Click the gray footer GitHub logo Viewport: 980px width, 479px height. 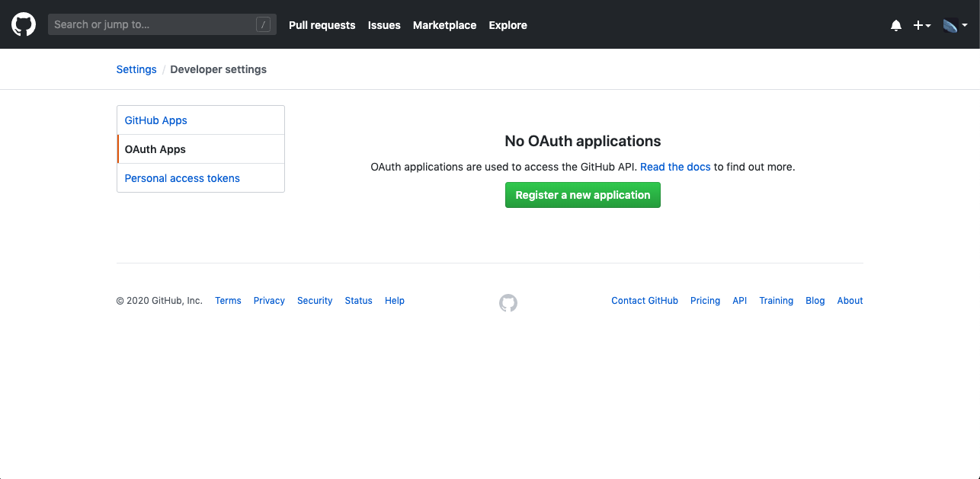point(508,303)
